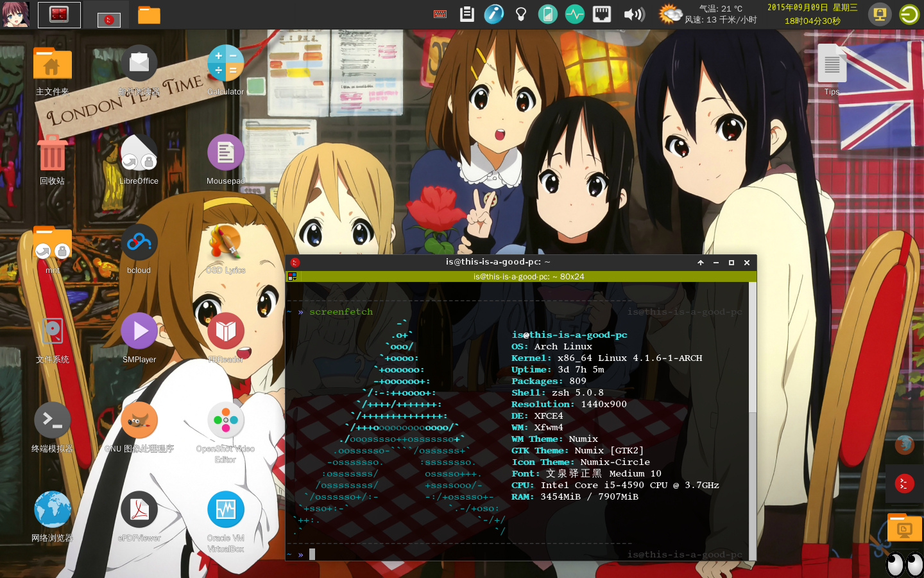Click the green system monitor pulse icon
This screenshot has height=578, width=924.
click(x=575, y=14)
